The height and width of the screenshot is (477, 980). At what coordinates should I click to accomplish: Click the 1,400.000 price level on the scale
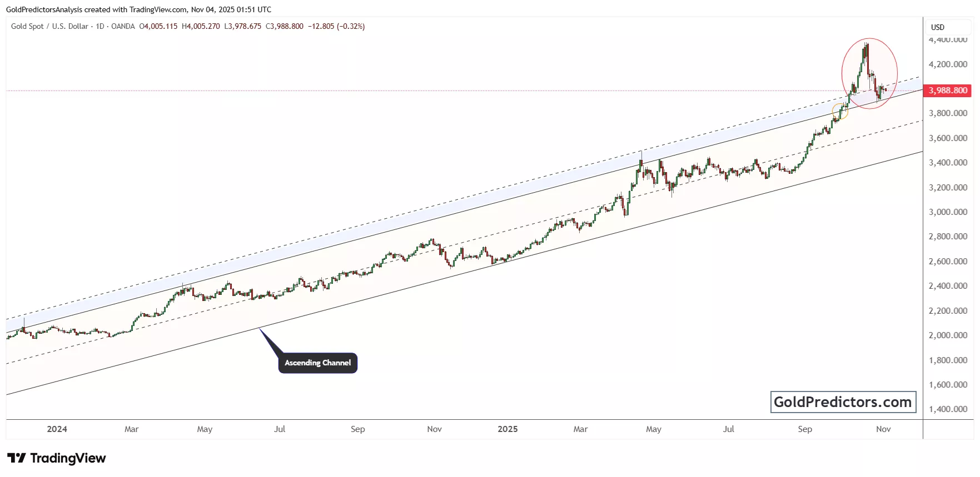point(948,409)
